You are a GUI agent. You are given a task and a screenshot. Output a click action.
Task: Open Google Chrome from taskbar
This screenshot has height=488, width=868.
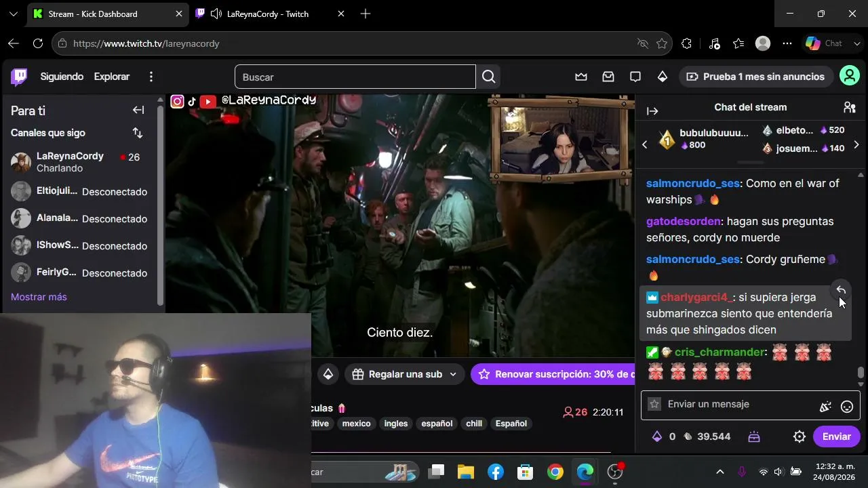555,472
